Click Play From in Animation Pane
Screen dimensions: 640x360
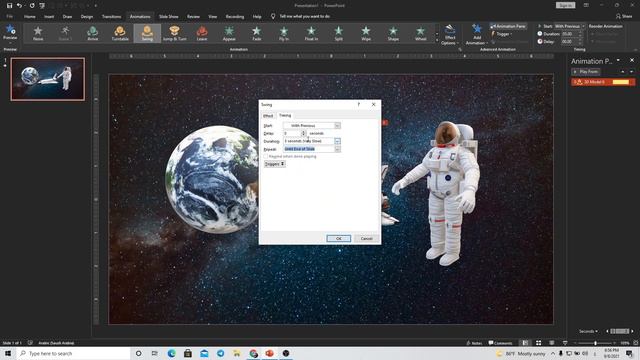click(586, 72)
